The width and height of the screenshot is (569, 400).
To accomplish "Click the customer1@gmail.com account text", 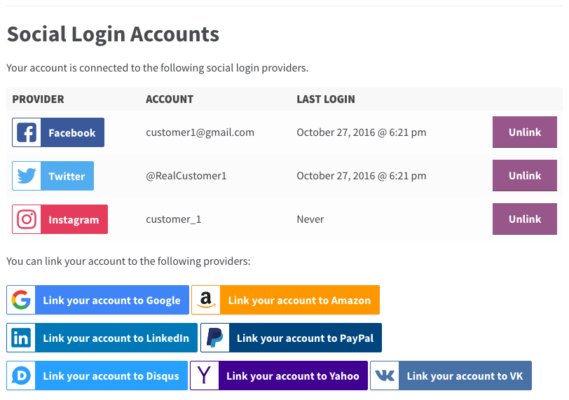I will [200, 132].
